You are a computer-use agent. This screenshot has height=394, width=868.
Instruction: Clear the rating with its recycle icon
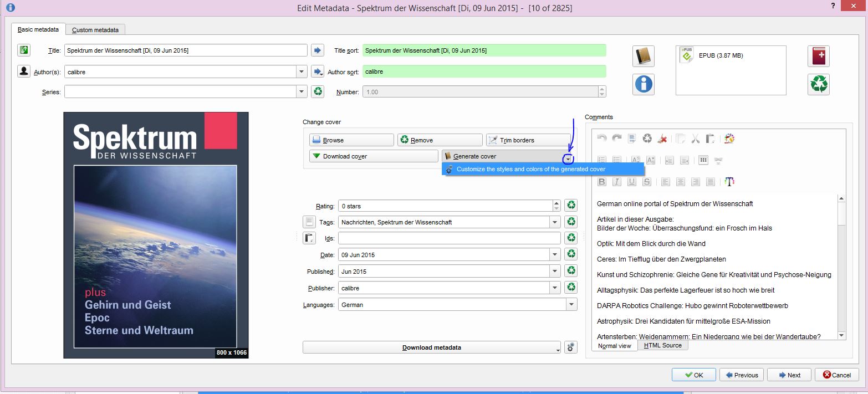click(571, 206)
